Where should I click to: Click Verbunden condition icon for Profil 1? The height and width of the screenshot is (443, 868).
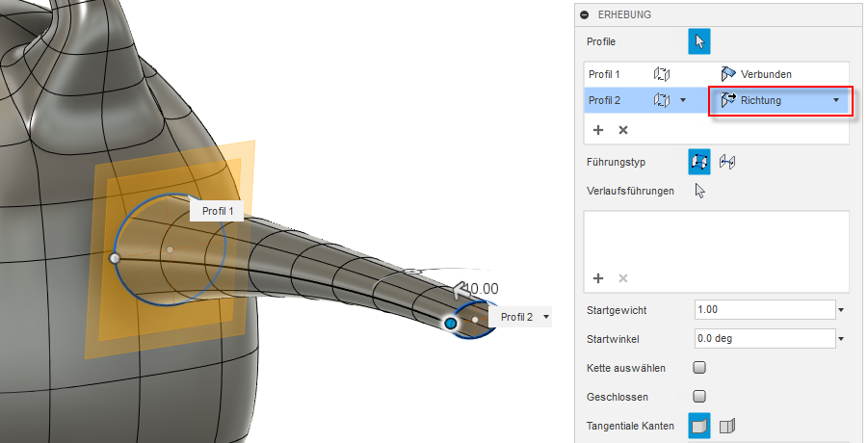[728, 74]
